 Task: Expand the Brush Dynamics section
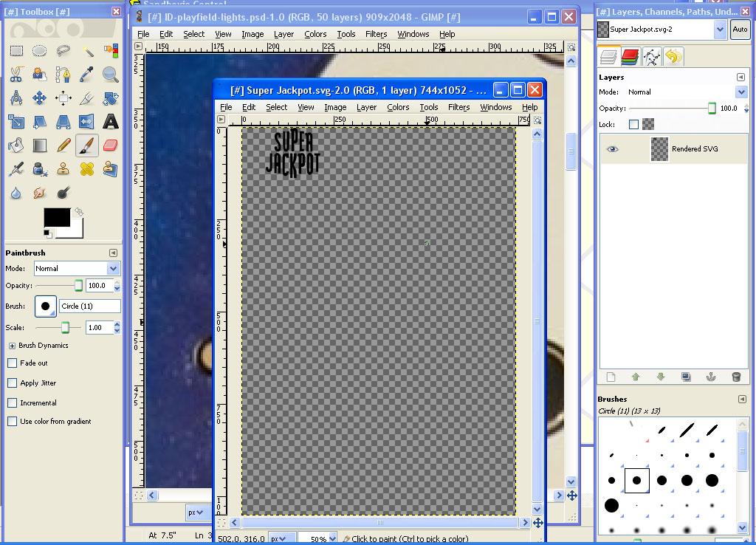[12, 346]
